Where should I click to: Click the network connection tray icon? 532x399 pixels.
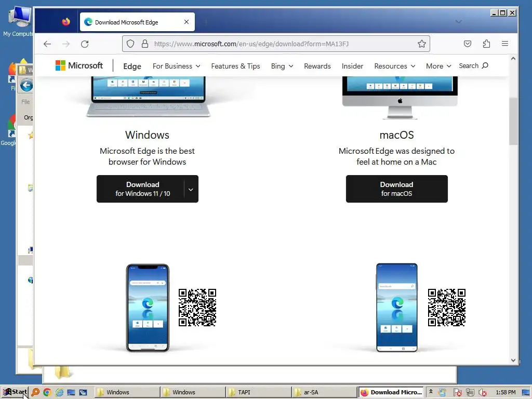(470, 393)
